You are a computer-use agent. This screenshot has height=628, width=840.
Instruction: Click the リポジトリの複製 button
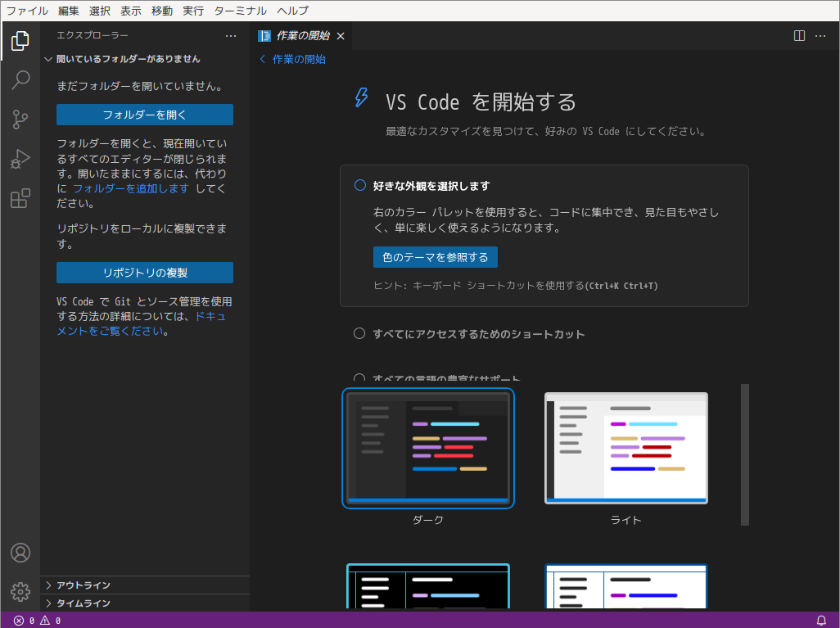click(145, 273)
